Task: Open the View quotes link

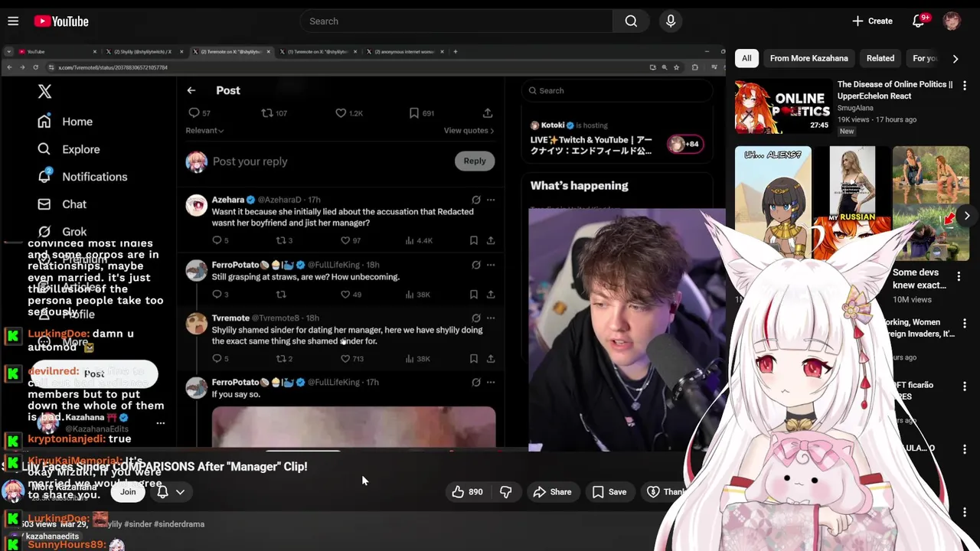Action: click(x=469, y=130)
